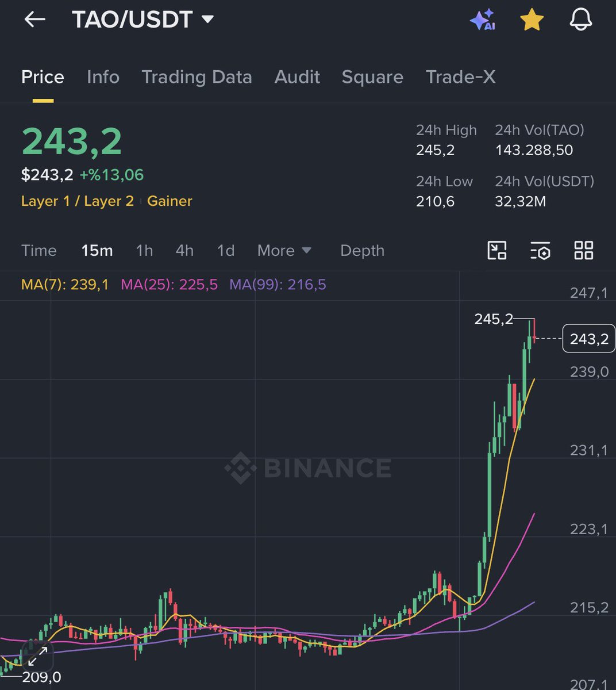Click the Layer 1 / Layer 2 tag
Image resolution: width=616 pixels, height=690 pixels.
(78, 201)
